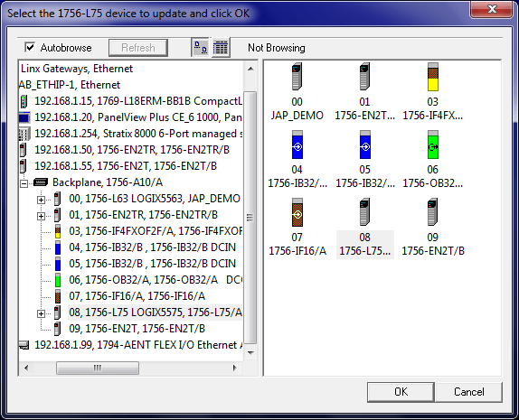Select 'Linx Gateways, Ethernet' tree entry
The width and height of the screenshot is (519, 420).
(77, 69)
